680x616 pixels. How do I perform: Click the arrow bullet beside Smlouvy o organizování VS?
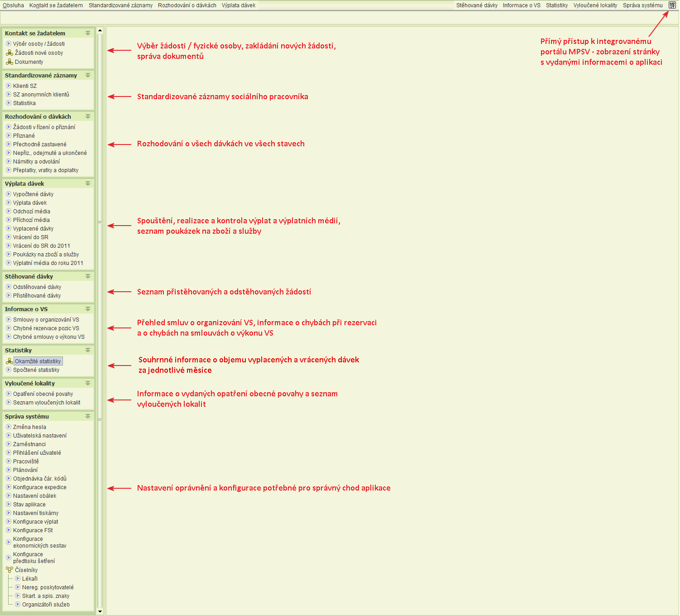pyautogui.click(x=9, y=319)
